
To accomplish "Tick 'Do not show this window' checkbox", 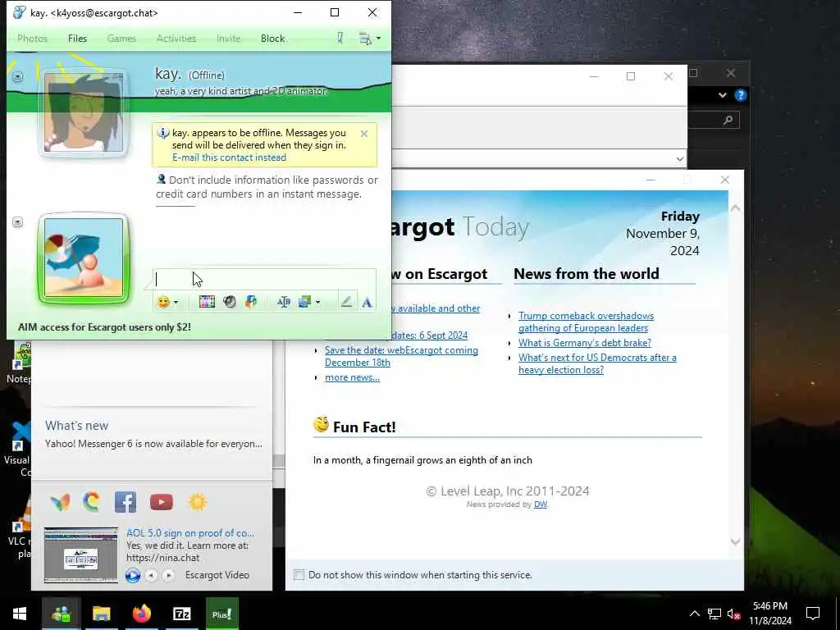I will [299, 575].
